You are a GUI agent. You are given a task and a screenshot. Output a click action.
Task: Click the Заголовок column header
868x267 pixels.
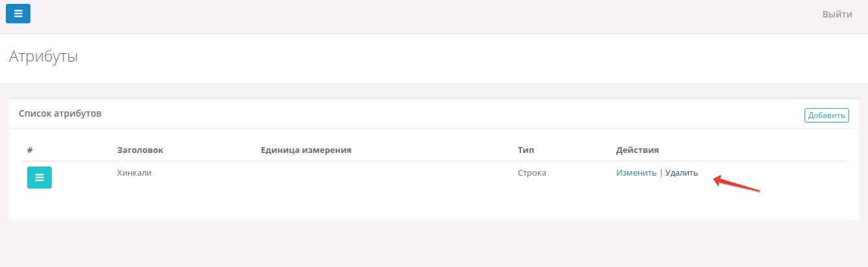(140, 150)
